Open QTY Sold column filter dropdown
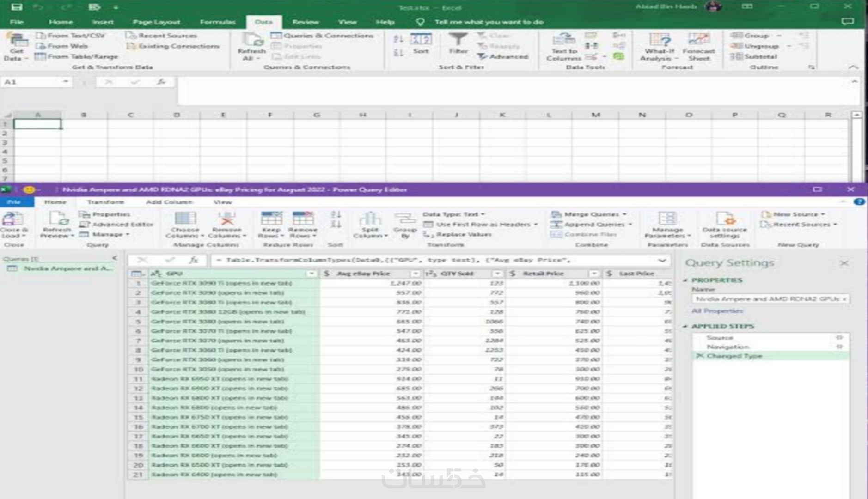The width and height of the screenshot is (868, 499). click(x=497, y=274)
